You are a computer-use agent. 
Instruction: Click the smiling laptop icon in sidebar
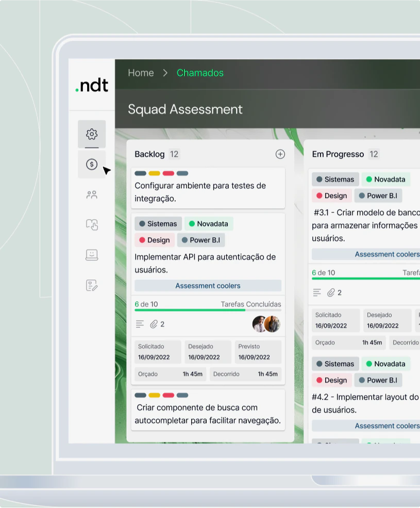(92, 255)
